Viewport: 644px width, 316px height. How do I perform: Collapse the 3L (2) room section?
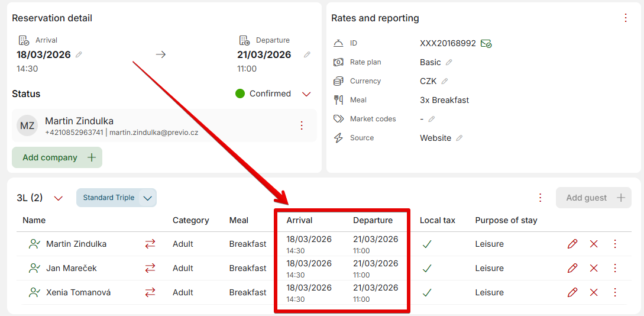pos(58,198)
